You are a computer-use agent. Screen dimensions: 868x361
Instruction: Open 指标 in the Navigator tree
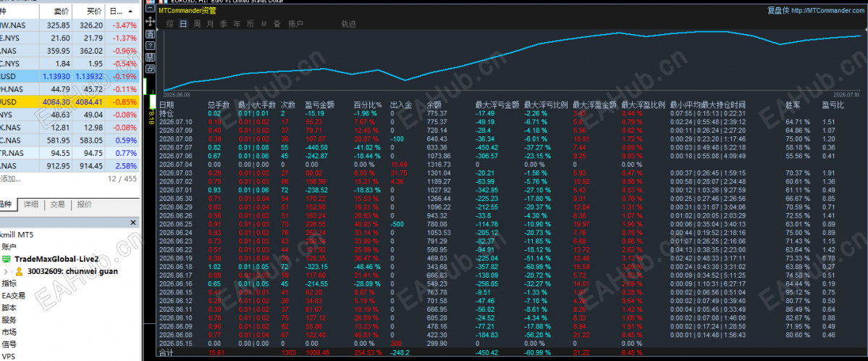tap(9, 283)
